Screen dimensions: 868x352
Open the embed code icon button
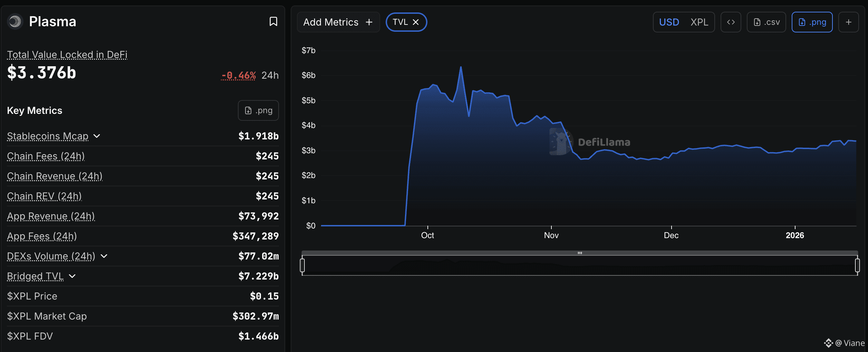click(x=731, y=22)
